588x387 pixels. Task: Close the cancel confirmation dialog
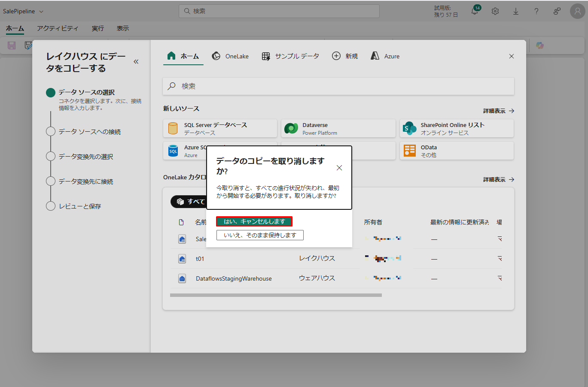(x=339, y=168)
